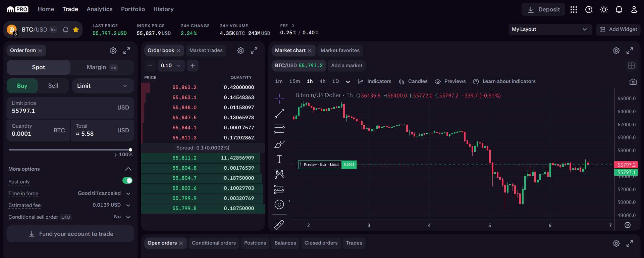Select the Sell side toggle
Viewport: 644px width, 258px height.
53,86
